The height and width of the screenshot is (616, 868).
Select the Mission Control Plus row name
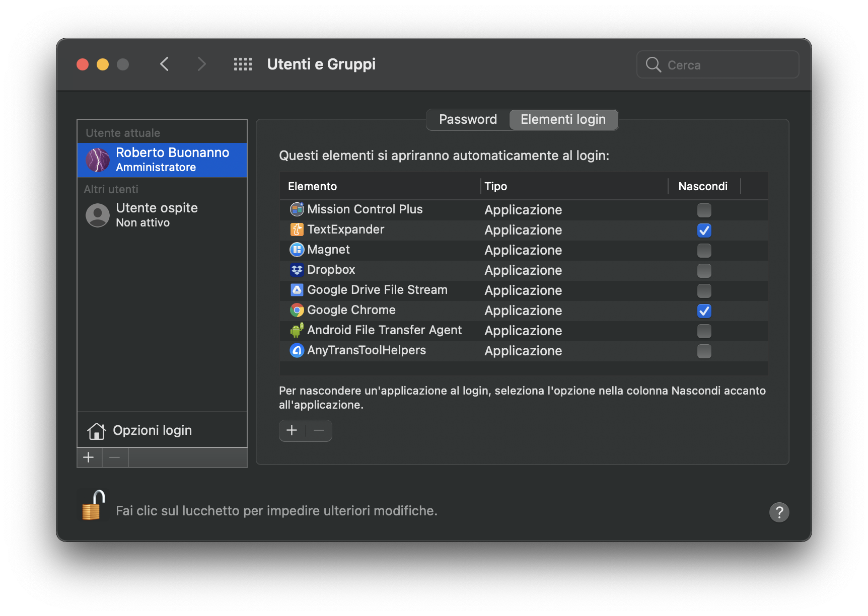click(x=365, y=209)
